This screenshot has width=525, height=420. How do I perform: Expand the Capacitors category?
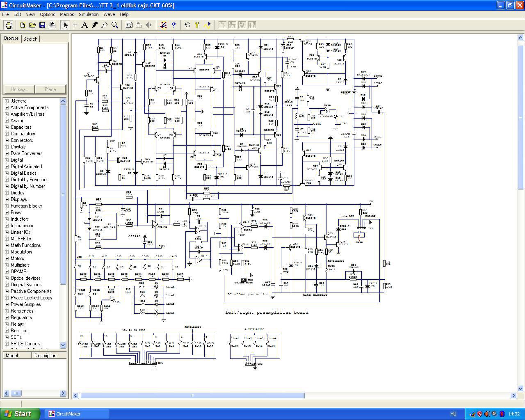pyautogui.click(x=7, y=127)
